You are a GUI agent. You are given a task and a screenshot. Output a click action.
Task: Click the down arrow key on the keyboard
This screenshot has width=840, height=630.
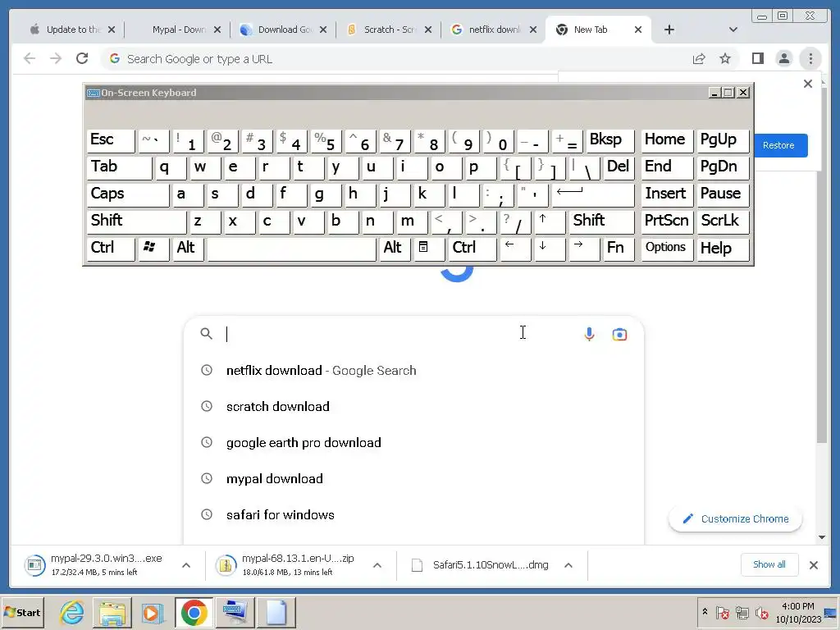[x=549, y=248]
